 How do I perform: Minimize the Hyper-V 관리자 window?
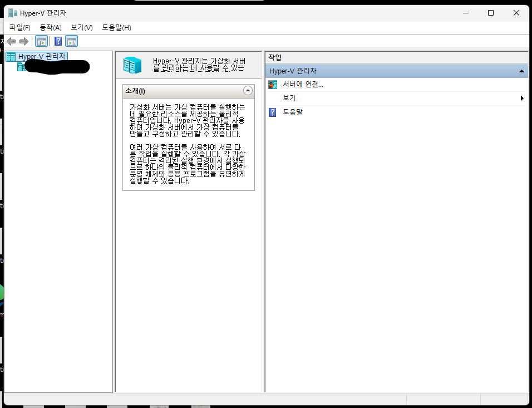point(466,13)
